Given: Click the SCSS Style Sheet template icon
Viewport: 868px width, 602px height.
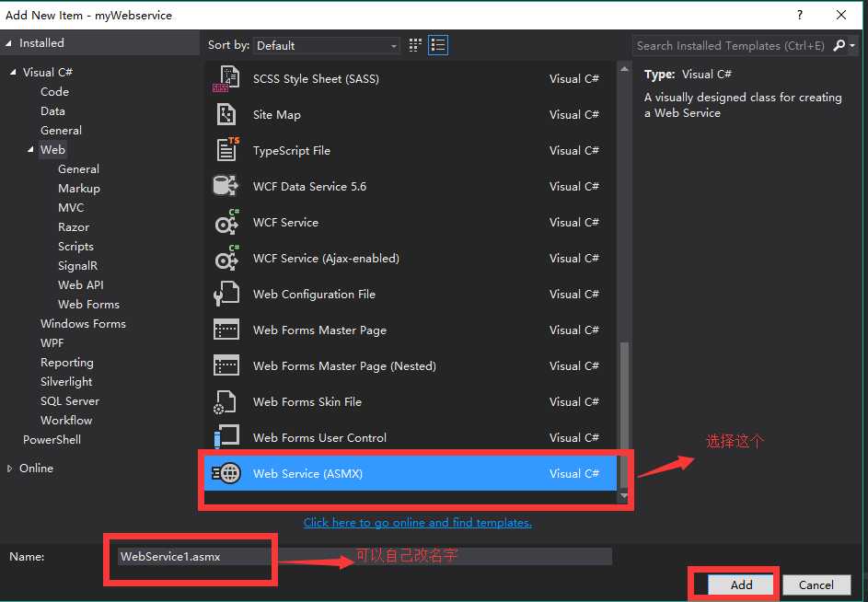Looking at the screenshot, I should (x=226, y=78).
